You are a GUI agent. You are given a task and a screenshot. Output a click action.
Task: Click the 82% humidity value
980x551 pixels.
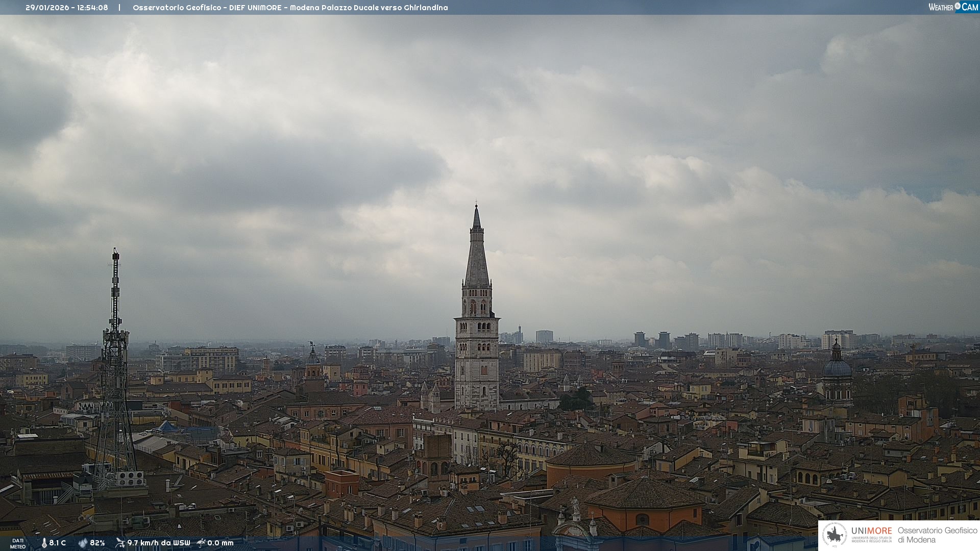pyautogui.click(x=97, y=543)
